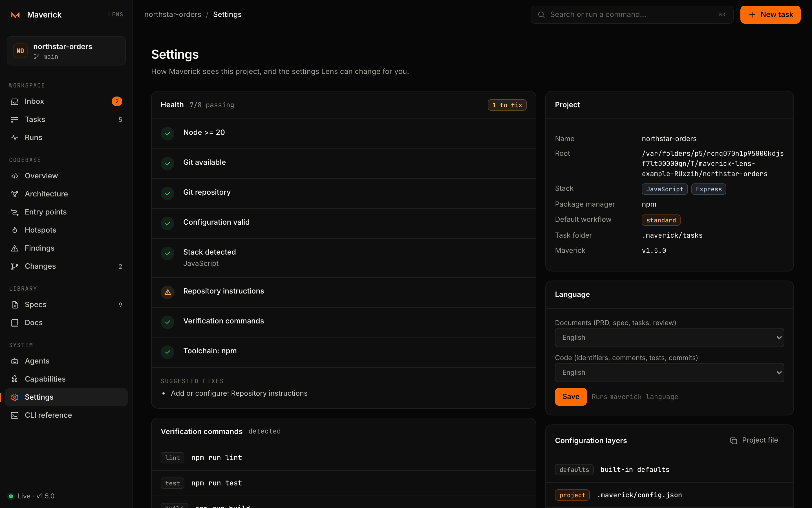Open Capabilities via its puzzle icon
The width and height of the screenshot is (812, 508).
(x=15, y=379)
